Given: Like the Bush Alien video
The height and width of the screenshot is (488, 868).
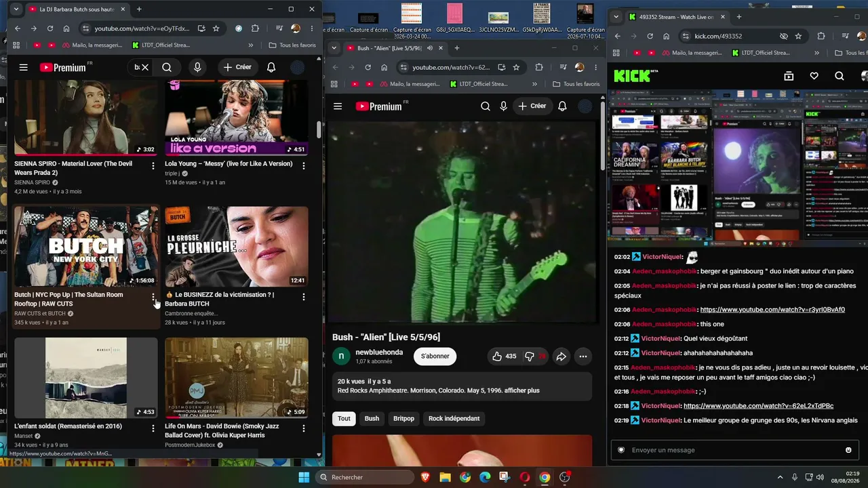Looking at the screenshot, I should (505, 357).
